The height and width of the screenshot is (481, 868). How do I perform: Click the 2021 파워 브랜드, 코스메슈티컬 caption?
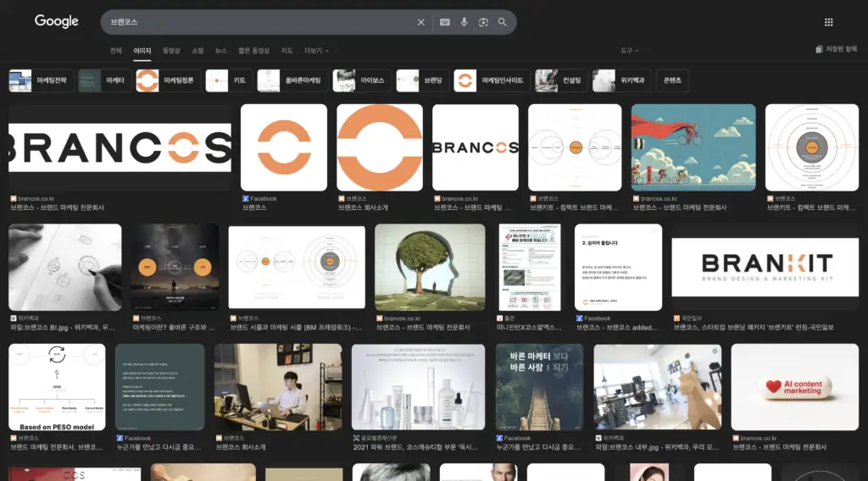pos(415,447)
